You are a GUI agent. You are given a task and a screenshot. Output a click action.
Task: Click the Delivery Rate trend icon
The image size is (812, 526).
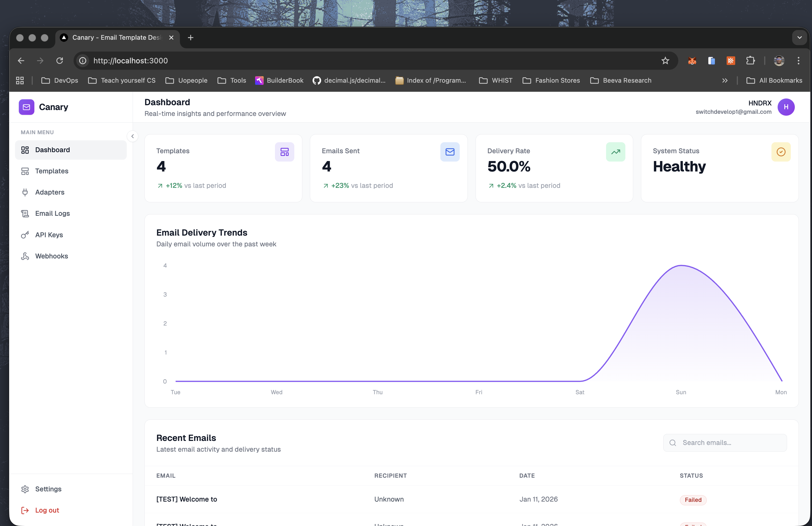(615, 152)
